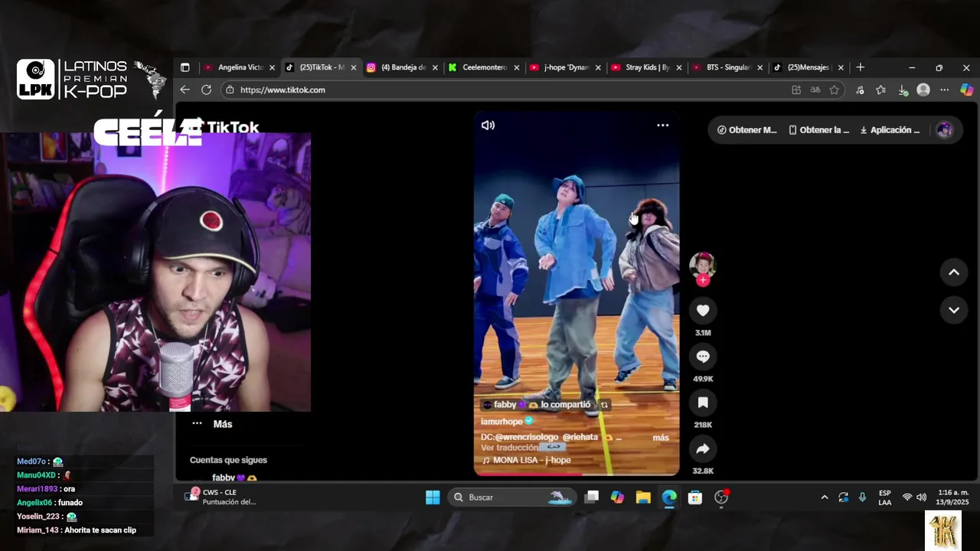Open the split screen icon in address bar
Screen dimensions: 980x551
coord(796,90)
